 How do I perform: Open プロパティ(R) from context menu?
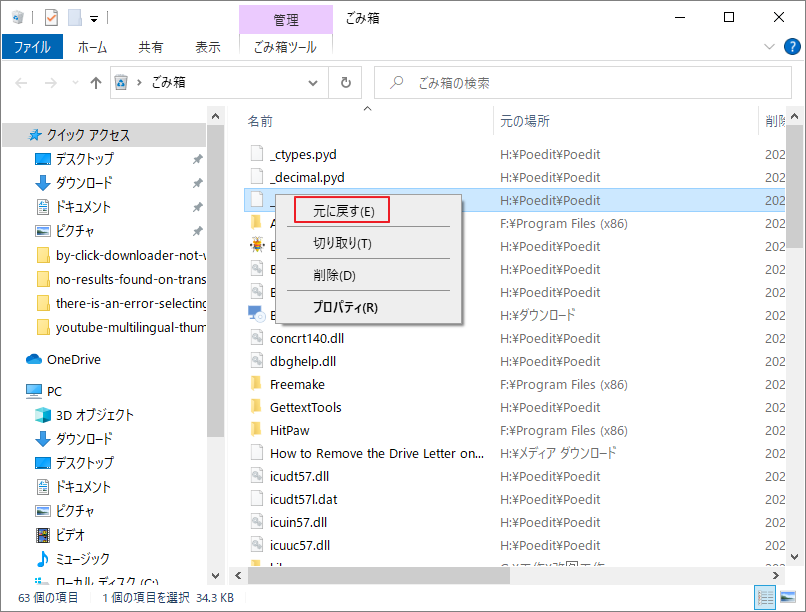click(345, 307)
